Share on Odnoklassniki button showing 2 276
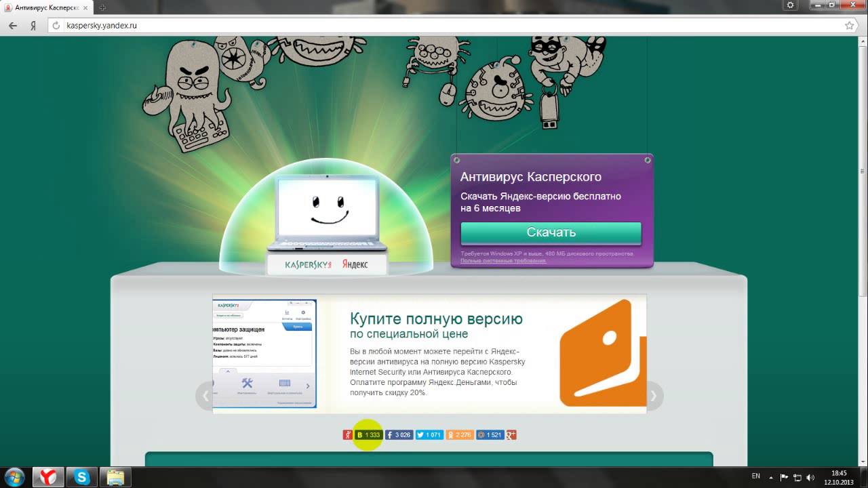This screenshot has height=488, width=868. point(460,434)
